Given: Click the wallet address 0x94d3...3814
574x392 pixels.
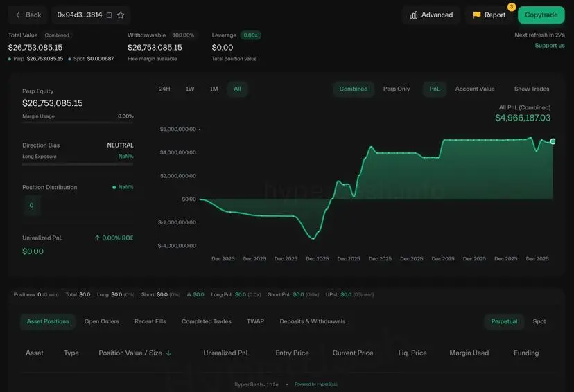Looking at the screenshot, I should (80, 15).
